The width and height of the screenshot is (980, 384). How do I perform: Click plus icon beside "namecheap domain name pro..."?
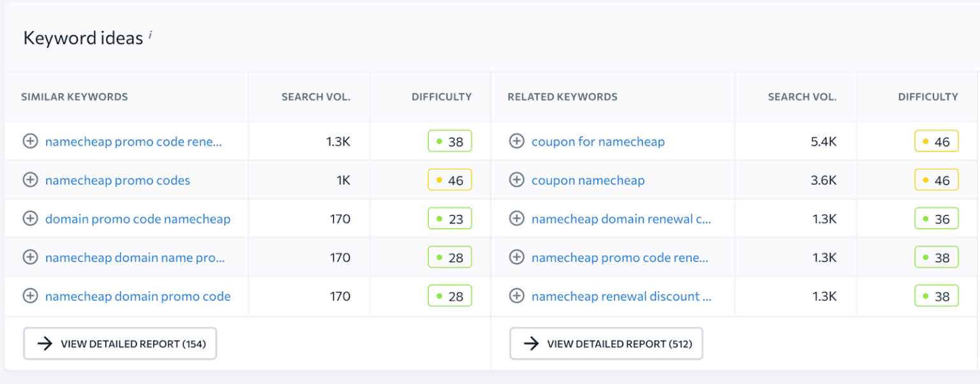pyautogui.click(x=30, y=258)
